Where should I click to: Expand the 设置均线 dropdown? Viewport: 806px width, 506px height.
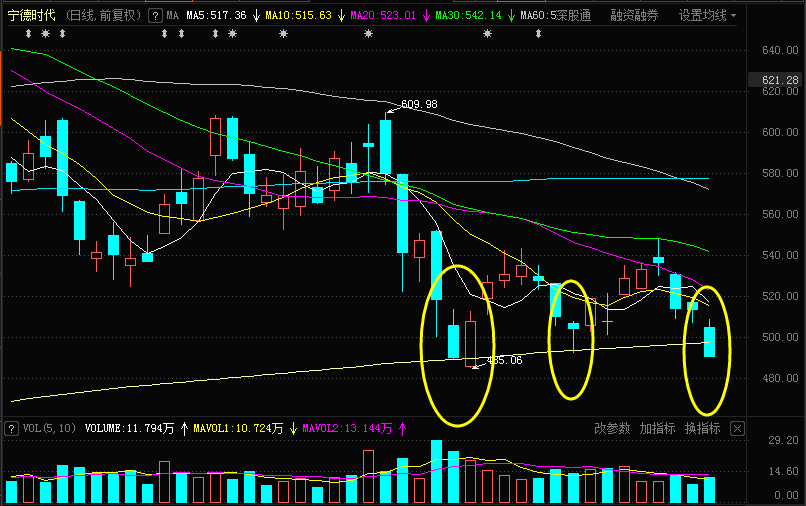(x=707, y=15)
